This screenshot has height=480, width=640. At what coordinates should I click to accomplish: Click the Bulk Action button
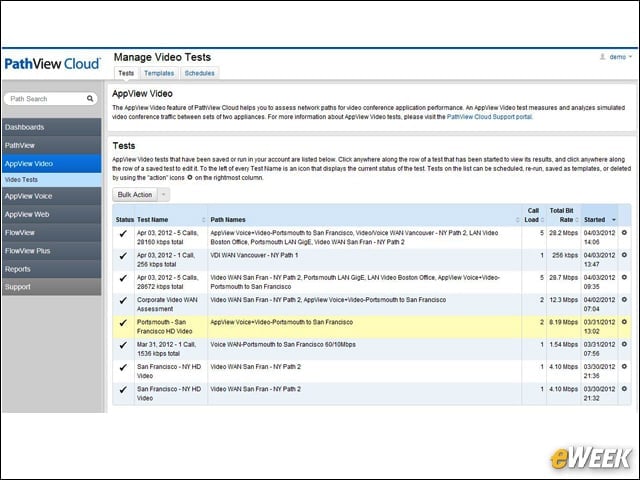pyautogui.click(x=135, y=195)
